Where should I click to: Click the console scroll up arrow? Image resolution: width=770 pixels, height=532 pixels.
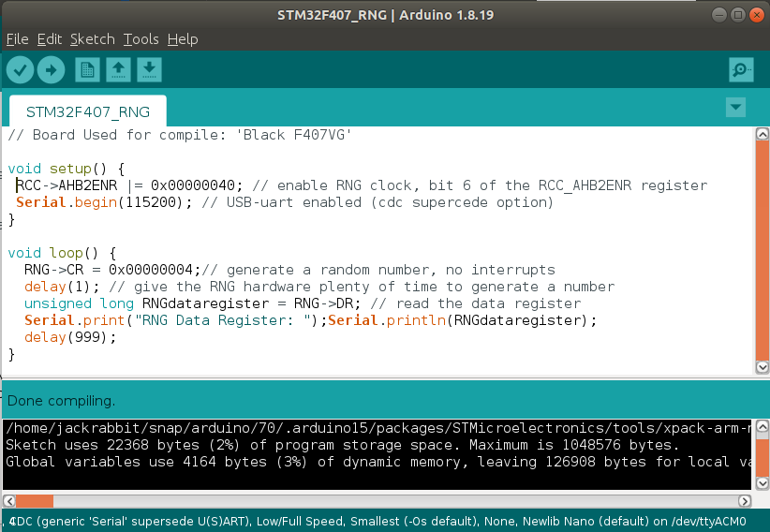click(763, 426)
